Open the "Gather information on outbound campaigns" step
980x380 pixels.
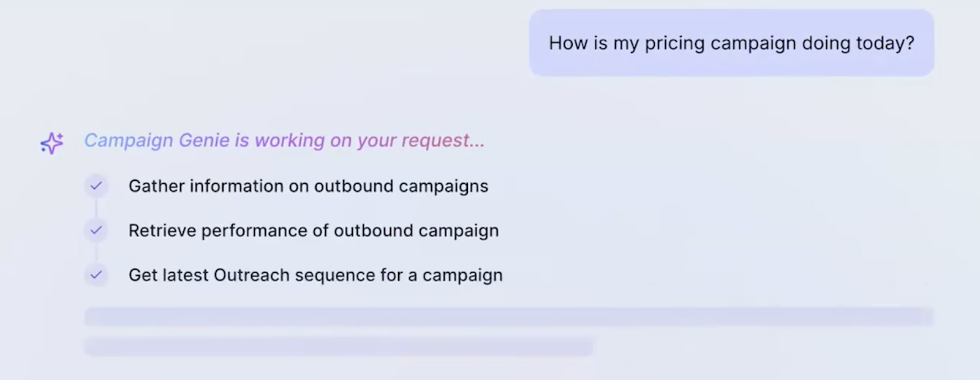click(x=308, y=186)
